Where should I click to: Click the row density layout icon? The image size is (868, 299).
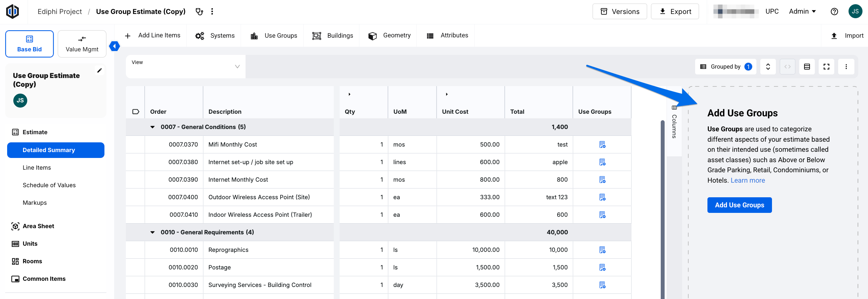[807, 67]
